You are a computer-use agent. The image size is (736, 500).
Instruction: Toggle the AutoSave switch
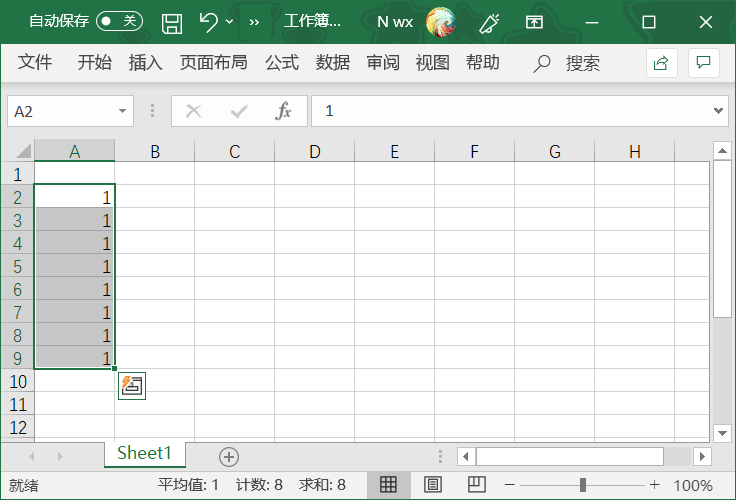point(120,21)
